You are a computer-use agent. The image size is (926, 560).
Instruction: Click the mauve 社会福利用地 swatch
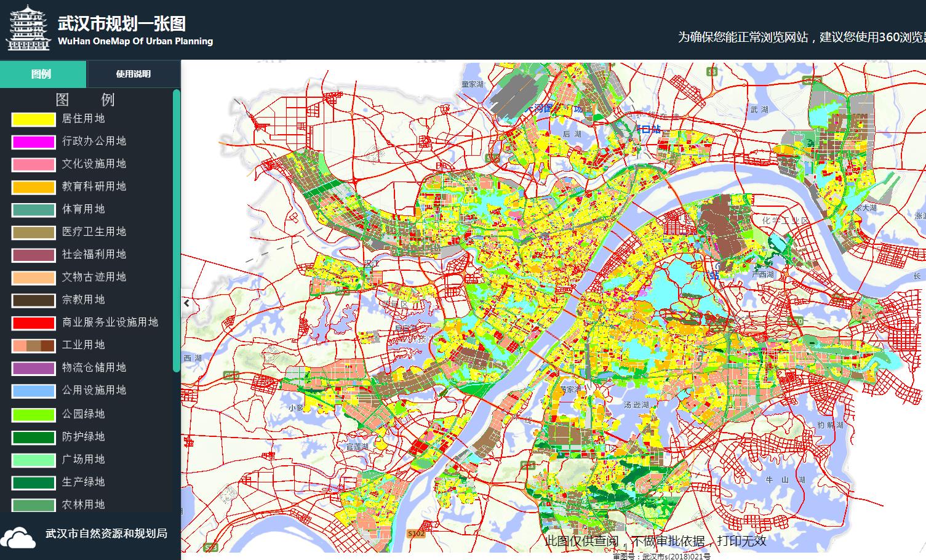coord(33,255)
